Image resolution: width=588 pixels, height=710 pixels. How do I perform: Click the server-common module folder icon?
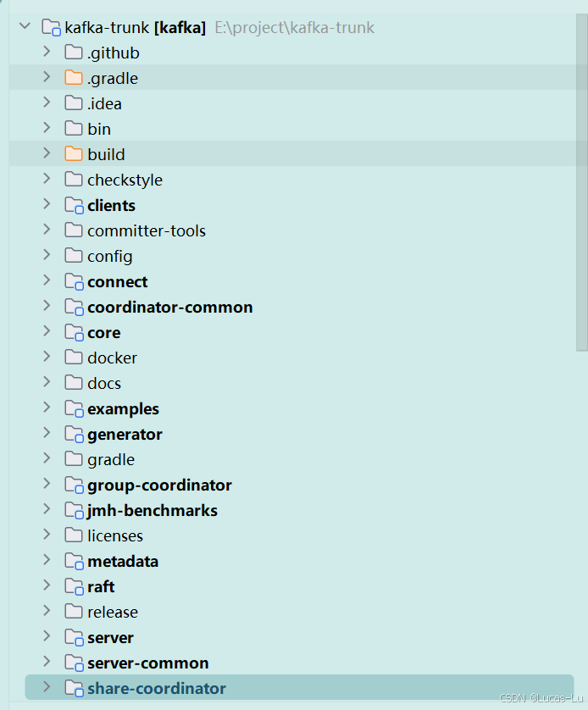tap(75, 663)
